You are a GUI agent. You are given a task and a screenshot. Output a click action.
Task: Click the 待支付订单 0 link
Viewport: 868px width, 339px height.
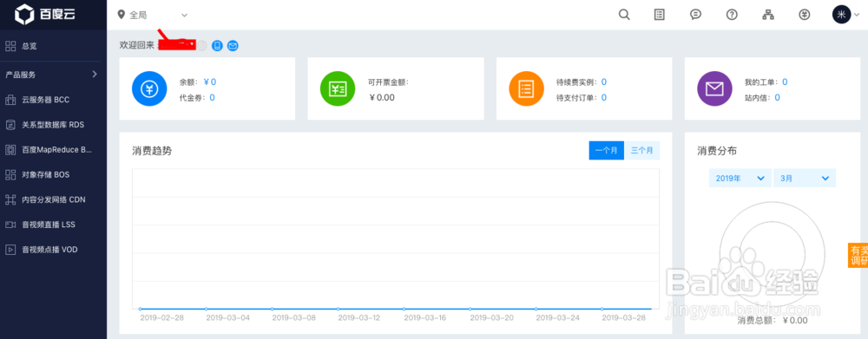[x=604, y=97]
